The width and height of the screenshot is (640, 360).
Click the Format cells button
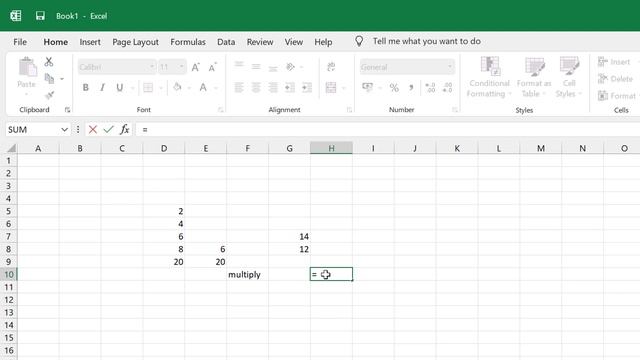pyautogui.click(x=617, y=96)
